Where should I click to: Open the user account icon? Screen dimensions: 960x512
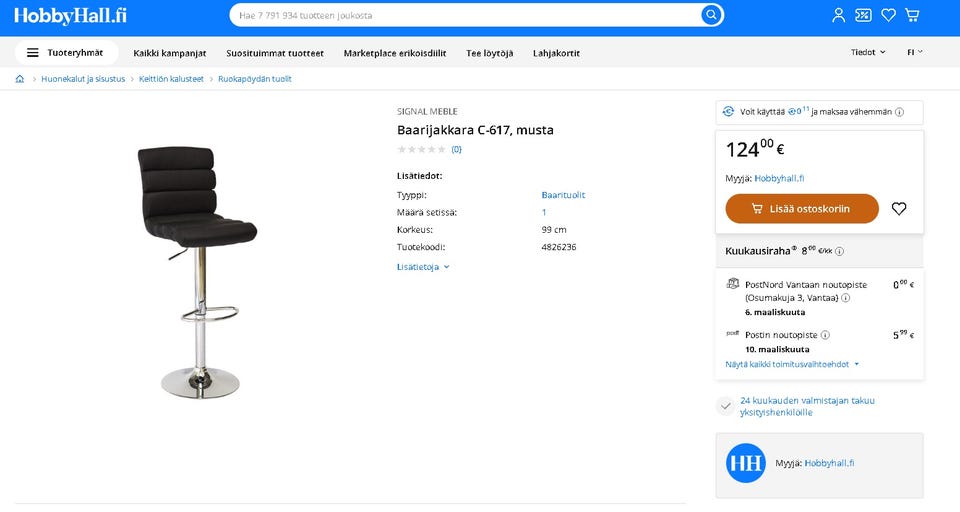click(839, 15)
